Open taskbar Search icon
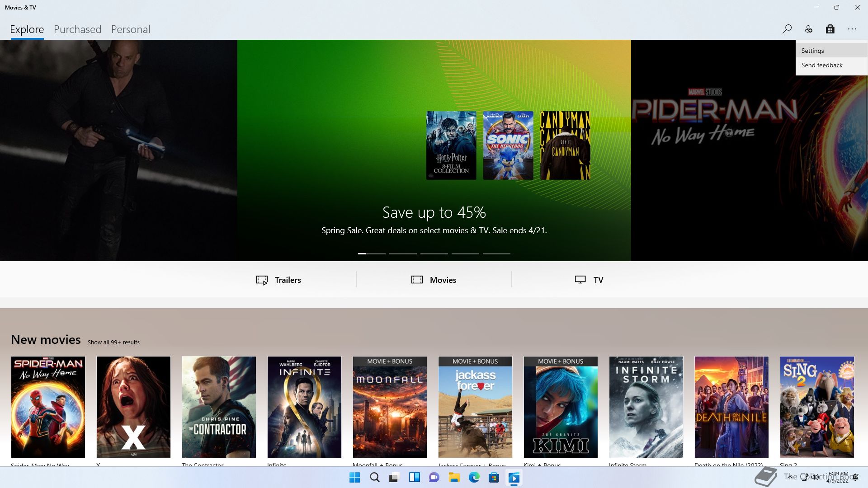The width and height of the screenshot is (868, 488). point(375,478)
